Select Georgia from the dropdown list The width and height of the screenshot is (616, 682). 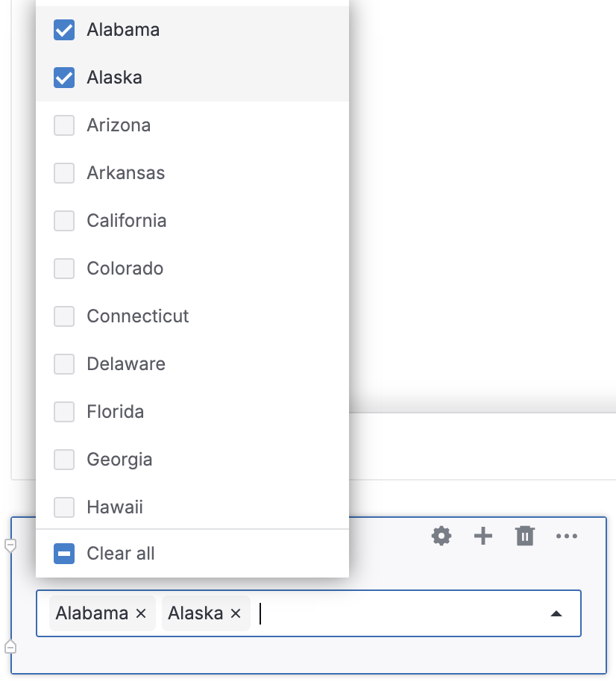click(119, 460)
